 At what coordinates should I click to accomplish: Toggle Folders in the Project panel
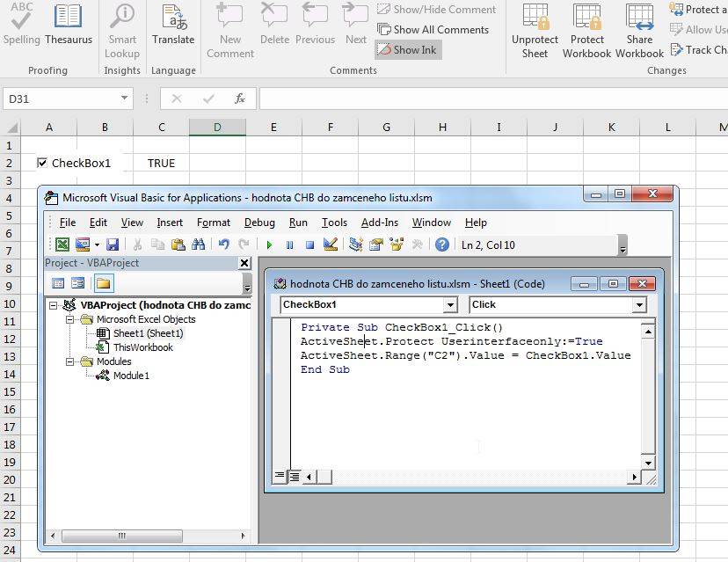(103, 283)
